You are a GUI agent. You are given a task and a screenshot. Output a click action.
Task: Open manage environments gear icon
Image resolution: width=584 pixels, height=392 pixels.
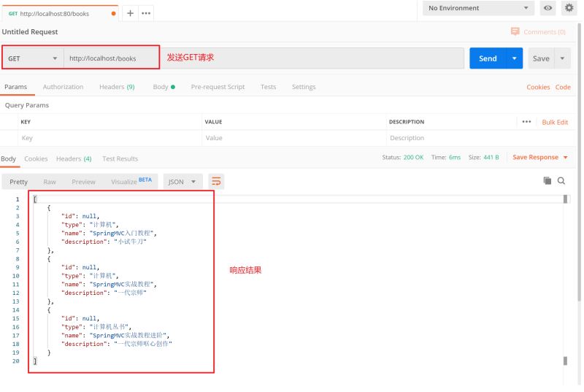tap(569, 8)
